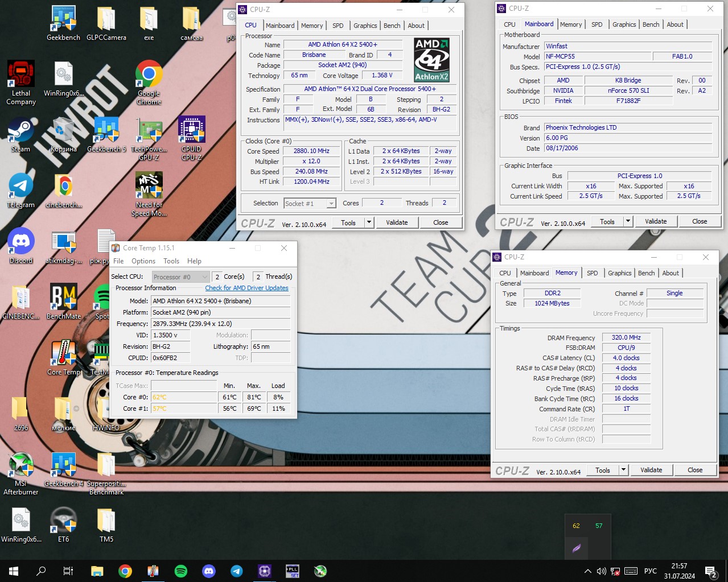The width and height of the screenshot is (728, 582).
Task: Open the Корзина recycle bin icon
Action: [63, 134]
